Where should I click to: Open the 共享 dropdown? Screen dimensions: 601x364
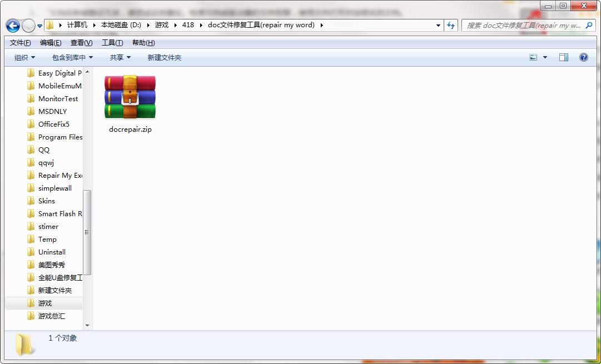click(120, 57)
